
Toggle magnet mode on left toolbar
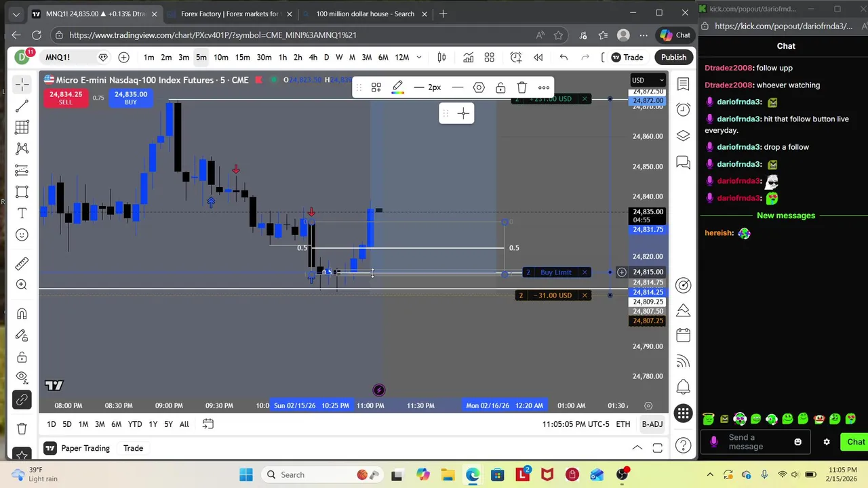click(x=22, y=314)
